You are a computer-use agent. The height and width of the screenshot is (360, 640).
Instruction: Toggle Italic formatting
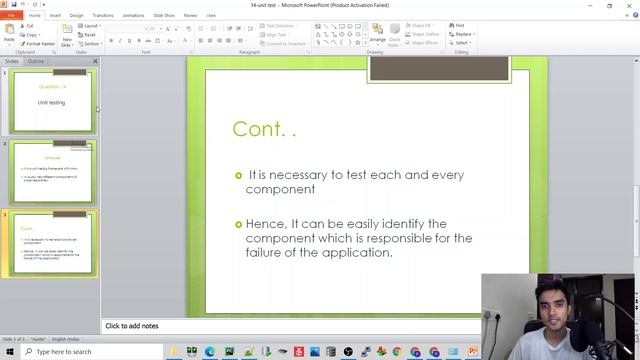120,41
